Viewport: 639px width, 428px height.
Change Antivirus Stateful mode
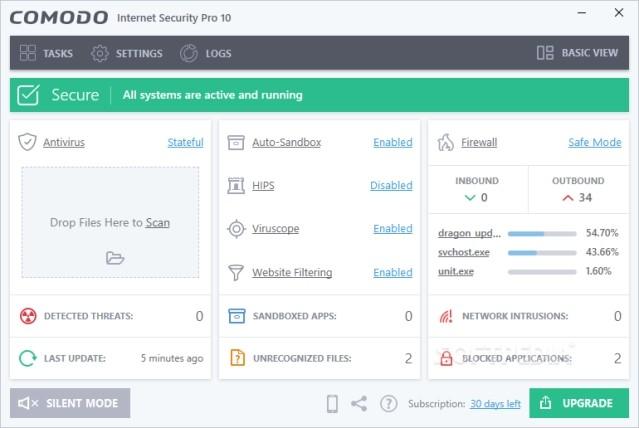coord(185,142)
